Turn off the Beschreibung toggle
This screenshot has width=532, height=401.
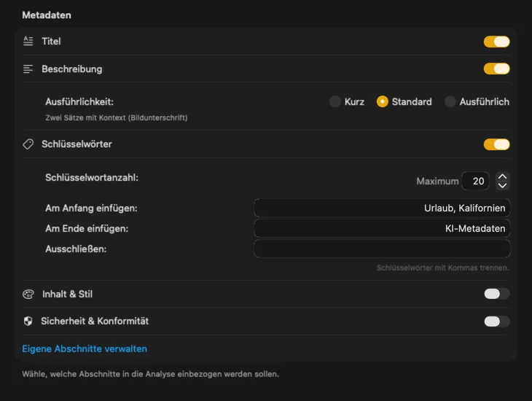(x=496, y=69)
